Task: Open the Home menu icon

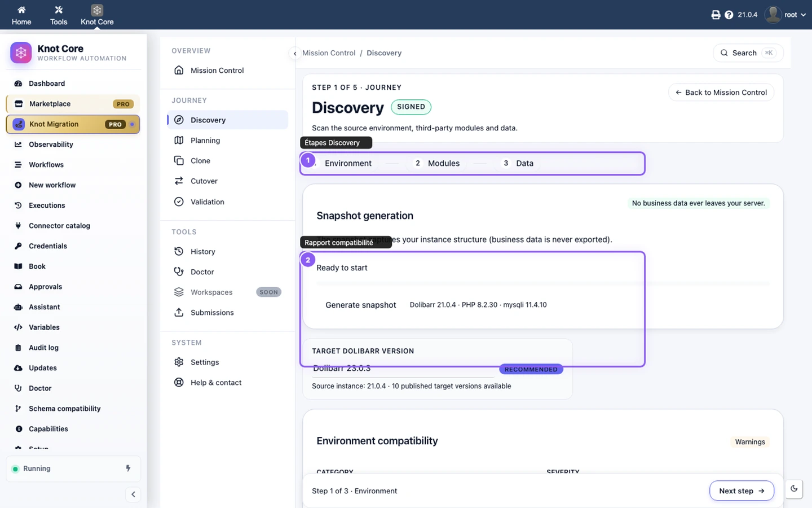Action: point(21,15)
